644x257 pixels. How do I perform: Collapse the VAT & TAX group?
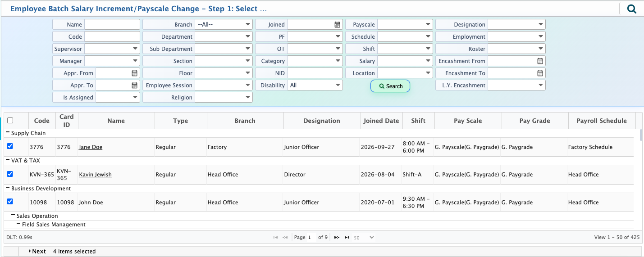8,160
